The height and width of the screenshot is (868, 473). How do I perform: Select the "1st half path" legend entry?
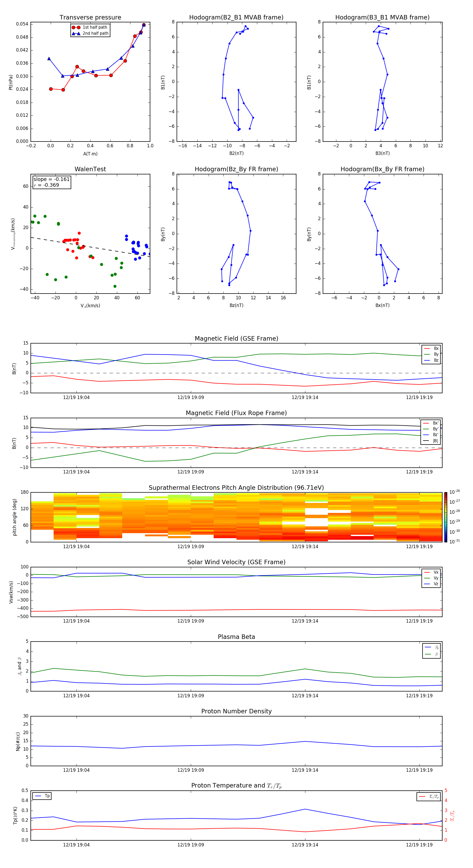point(90,27)
